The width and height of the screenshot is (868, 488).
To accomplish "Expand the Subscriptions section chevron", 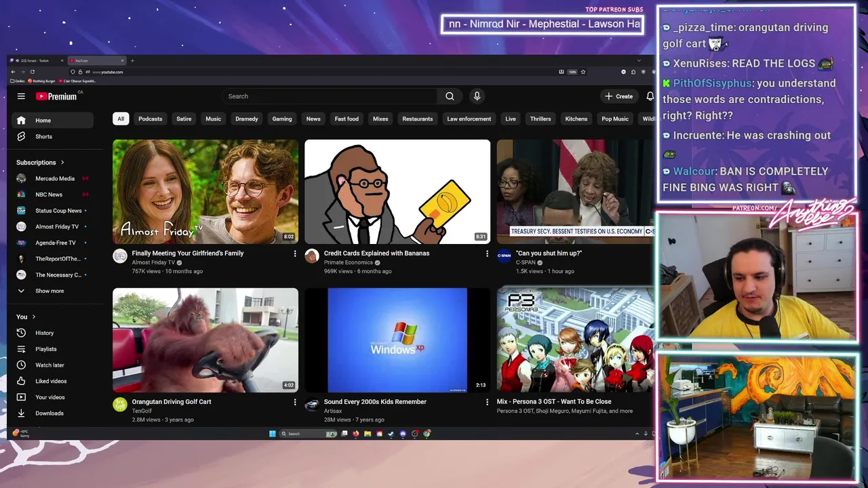I will coord(62,163).
